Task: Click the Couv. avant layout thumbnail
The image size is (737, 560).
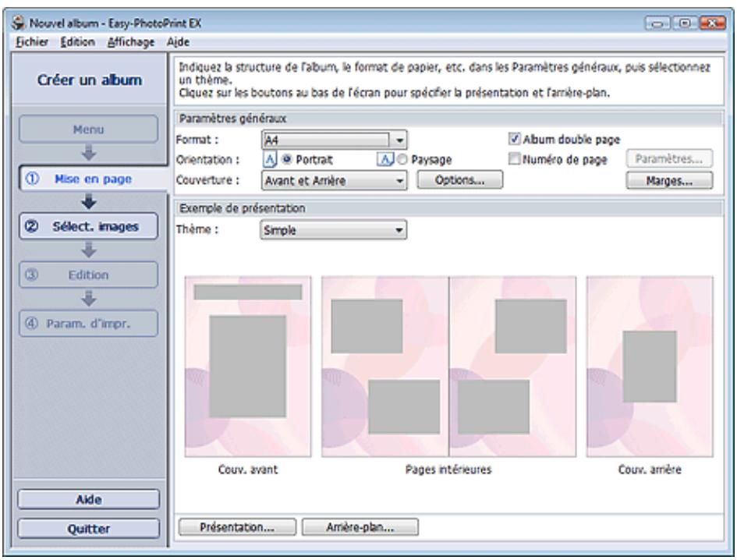Action: [248, 367]
